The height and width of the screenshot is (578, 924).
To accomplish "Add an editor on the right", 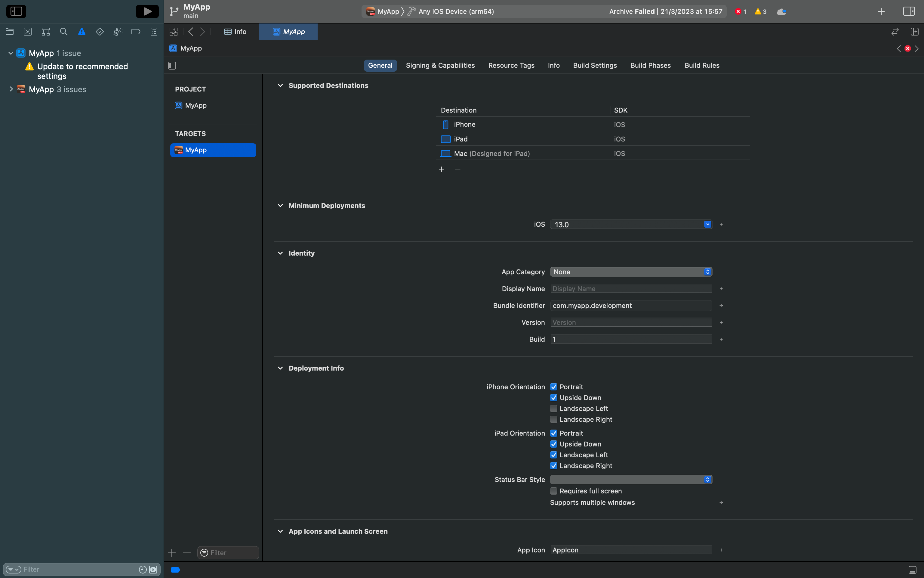I will click(914, 32).
